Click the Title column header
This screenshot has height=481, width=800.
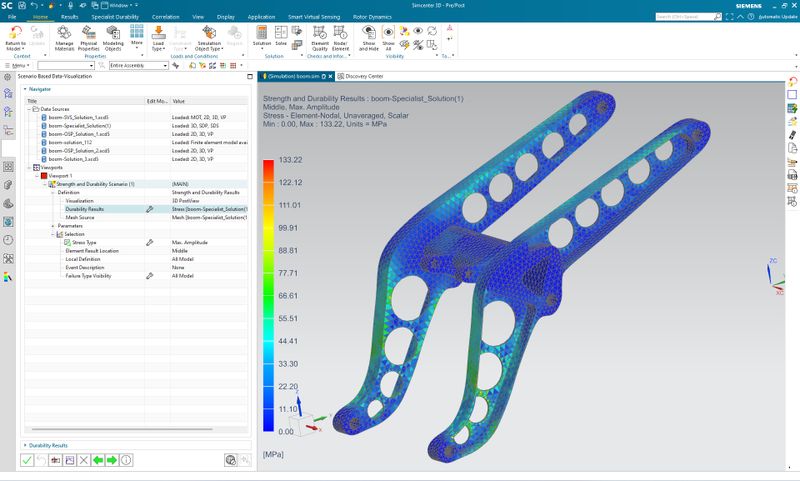pos(85,101)
